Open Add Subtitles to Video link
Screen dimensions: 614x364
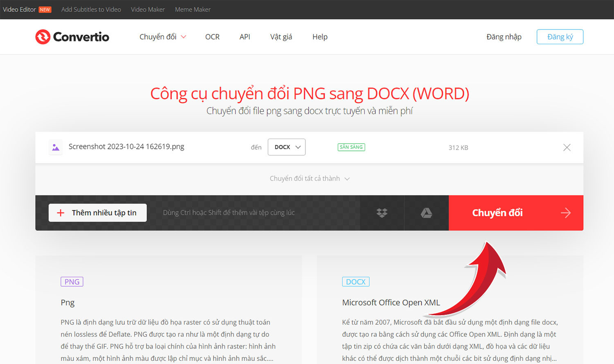(x=91, y=9)
